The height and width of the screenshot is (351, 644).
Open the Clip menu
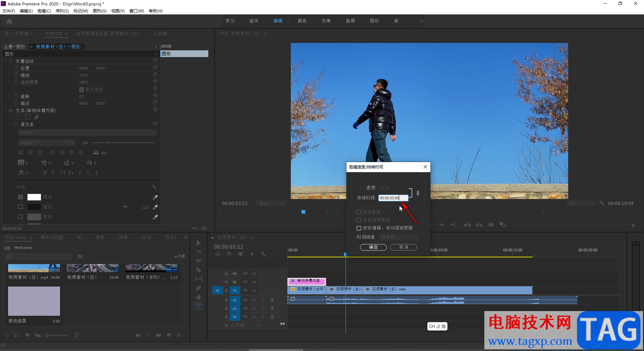click(44, 11)
